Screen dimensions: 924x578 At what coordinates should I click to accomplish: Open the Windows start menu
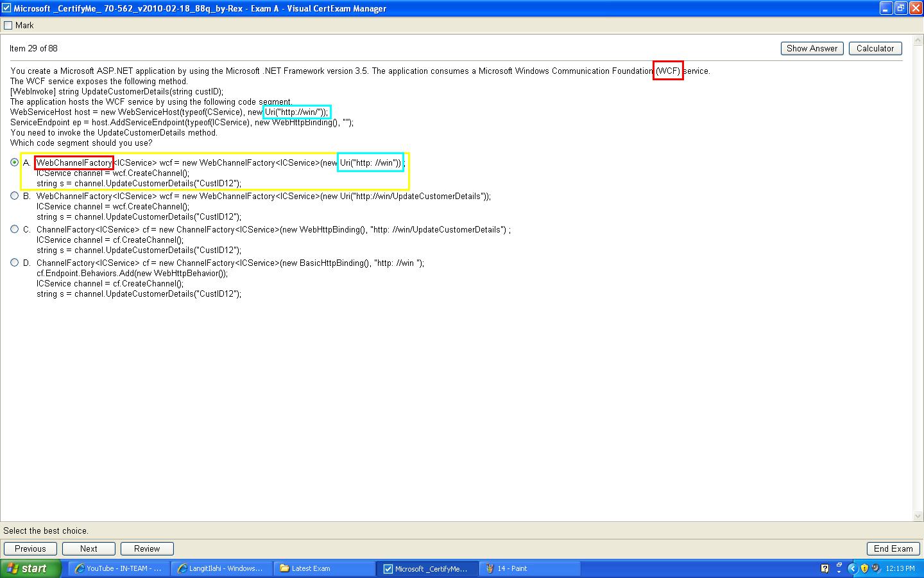[30, 568]
